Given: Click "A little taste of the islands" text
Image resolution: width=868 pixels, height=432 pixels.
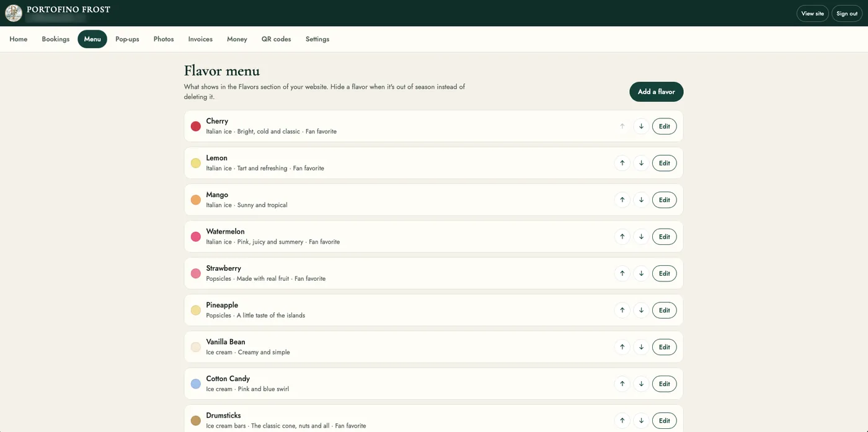Looking at the screenshot, I should tap(271, 315).
